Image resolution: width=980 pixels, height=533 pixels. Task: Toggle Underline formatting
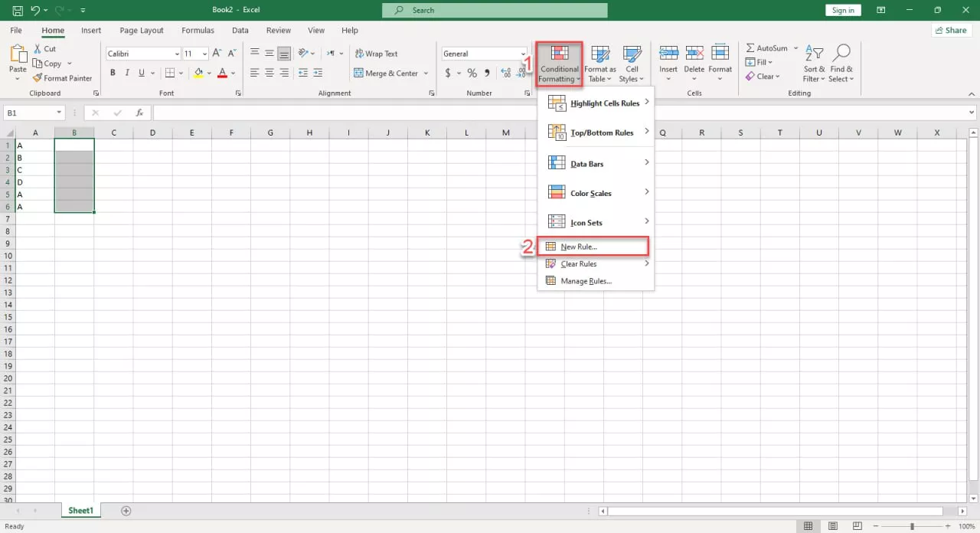tap(141, 74)
